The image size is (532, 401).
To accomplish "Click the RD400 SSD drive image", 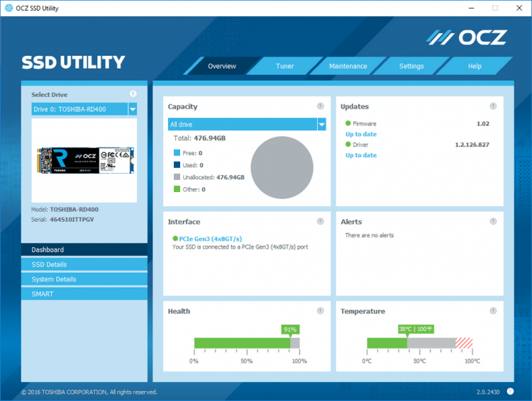I will point(86,160).
